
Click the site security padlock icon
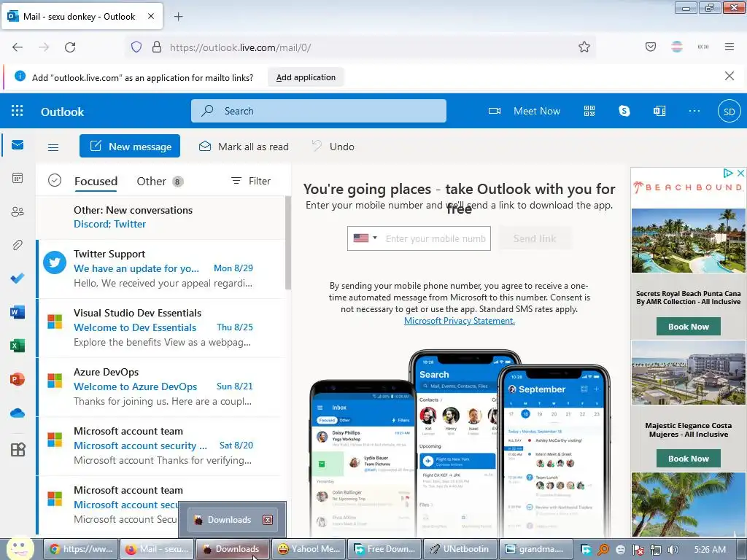click(x=157, y=47)
